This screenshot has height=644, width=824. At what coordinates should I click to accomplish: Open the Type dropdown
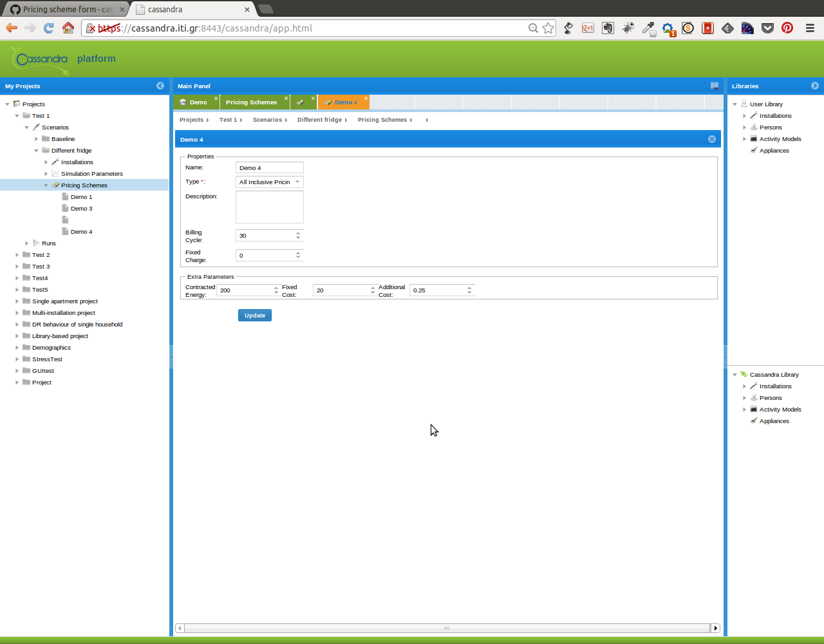[297, 182]
